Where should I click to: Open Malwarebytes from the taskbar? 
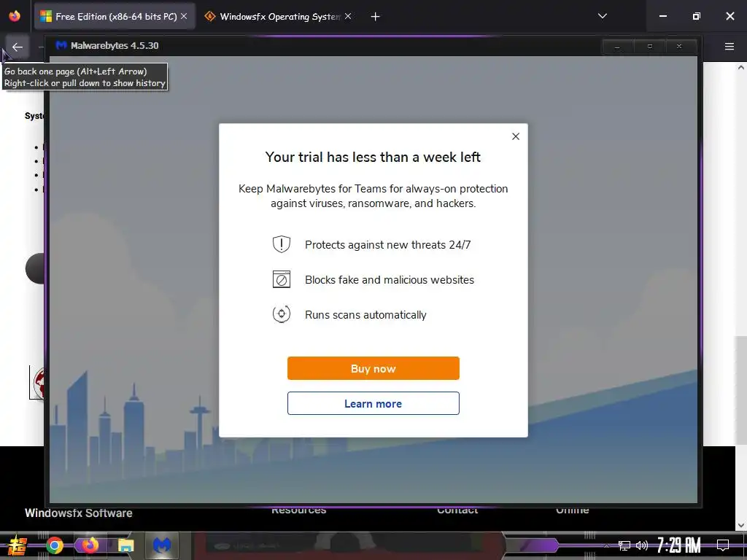click(161, 545)
